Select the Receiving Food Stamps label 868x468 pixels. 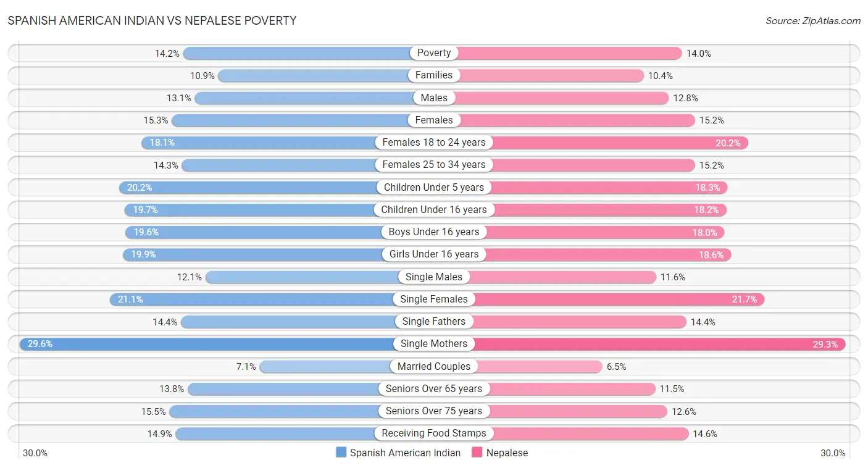click(x=434, y=433)
